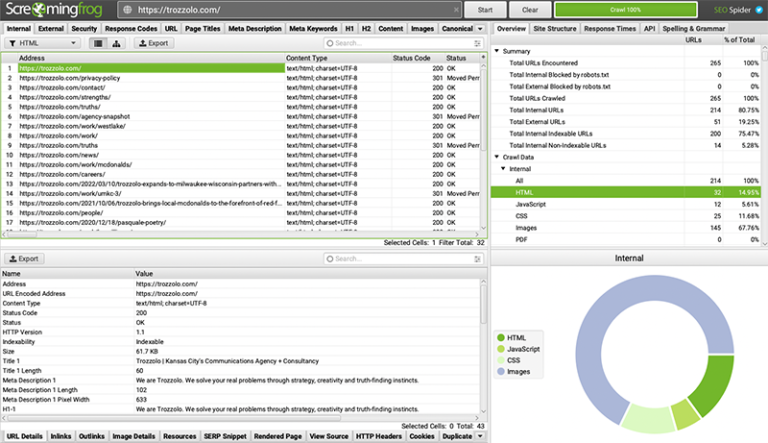Switch to the Site Structure tab
768x443 pixels.
553,29
